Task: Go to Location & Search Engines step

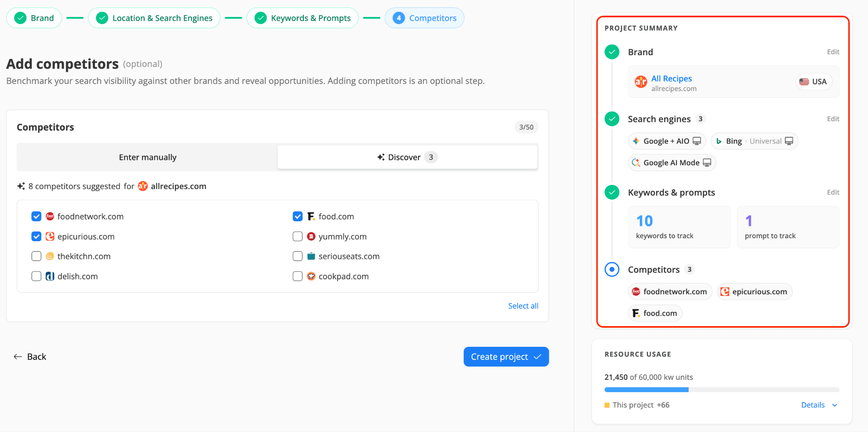Action: [154, 18]
